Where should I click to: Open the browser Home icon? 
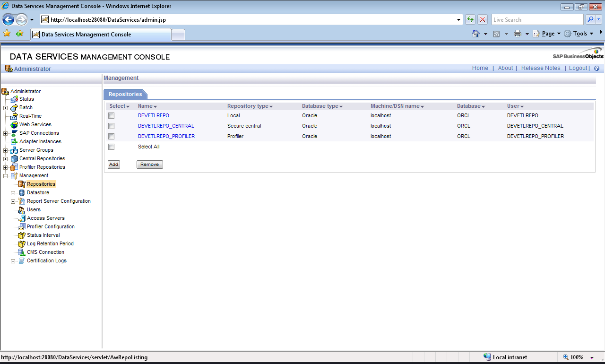pyautogui.click(x=476, y=34)
